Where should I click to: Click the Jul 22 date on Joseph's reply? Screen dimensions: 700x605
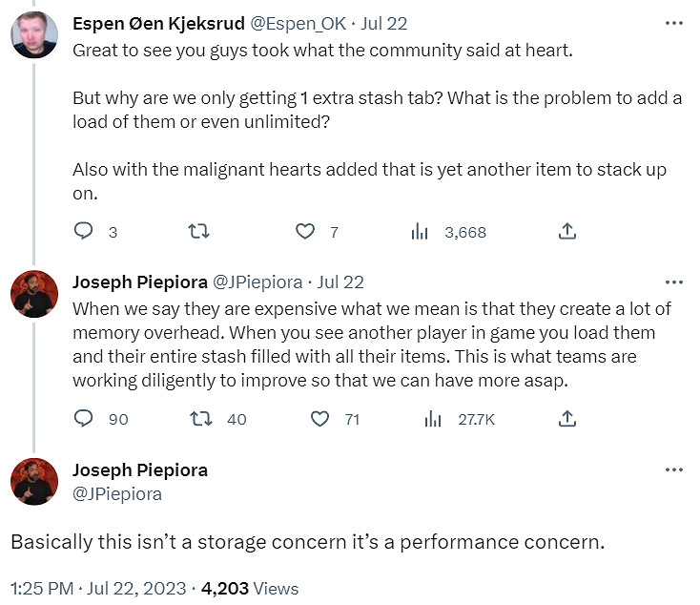click(x=340, y=282)
